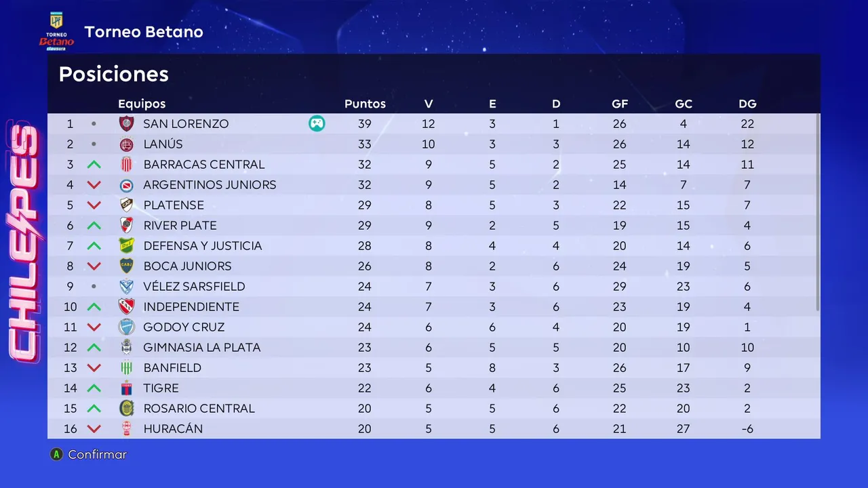Click the green controller icon
This screenshot has height=488, width=868.
click(317, 123)
